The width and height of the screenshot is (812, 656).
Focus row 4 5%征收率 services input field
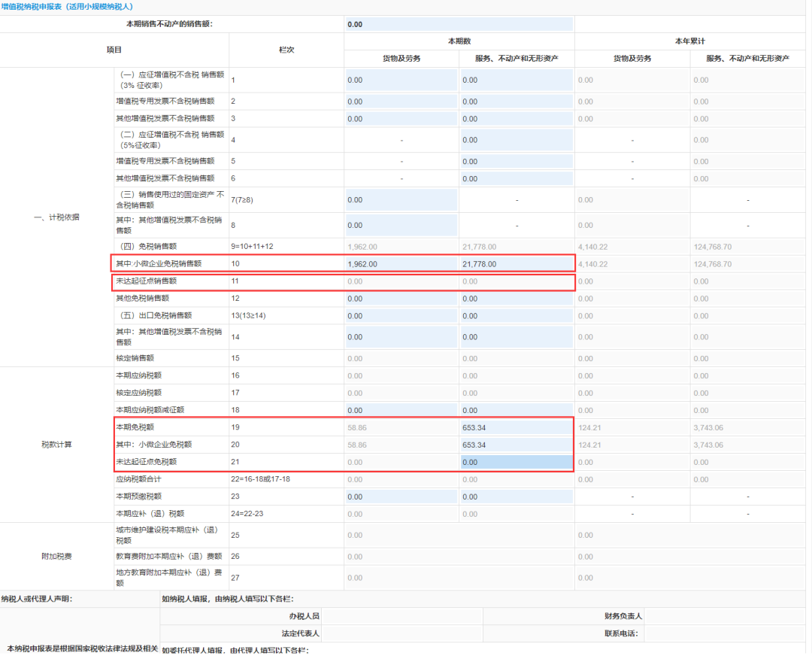click(517, 140)
